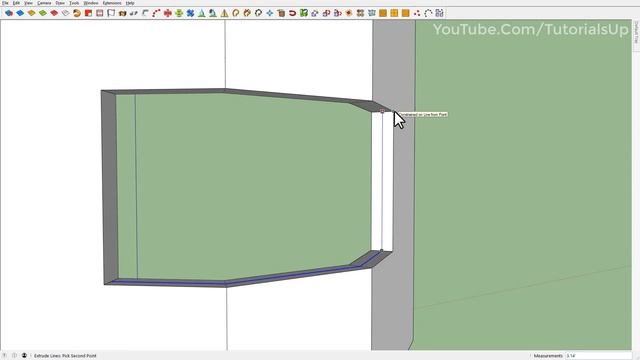Click the 'Extrude Lines: Pick Second Point' status text
The width and height of the screenshot is (640, 360).
pyautogui.click(x=65, y=356)
